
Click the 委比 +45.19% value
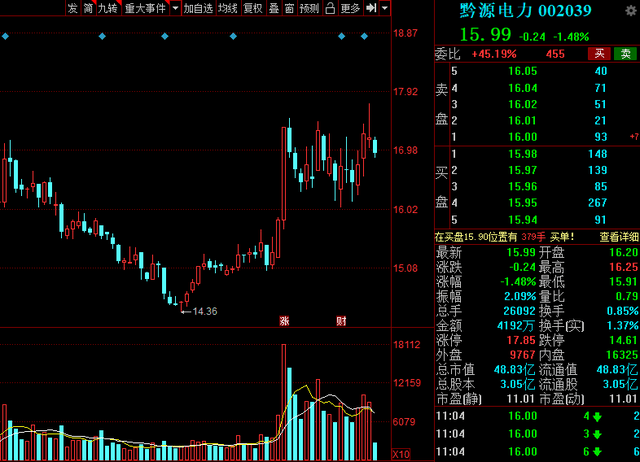(494, 54)
